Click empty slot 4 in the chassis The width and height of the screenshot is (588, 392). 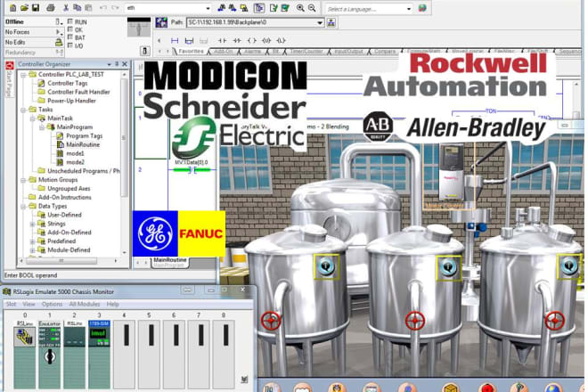124,354
